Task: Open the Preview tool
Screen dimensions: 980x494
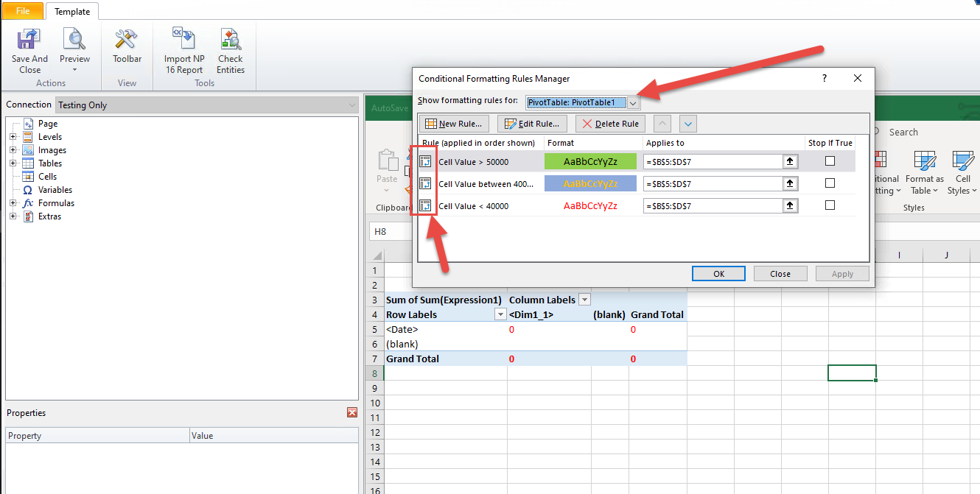Action: tap(74, 40)
